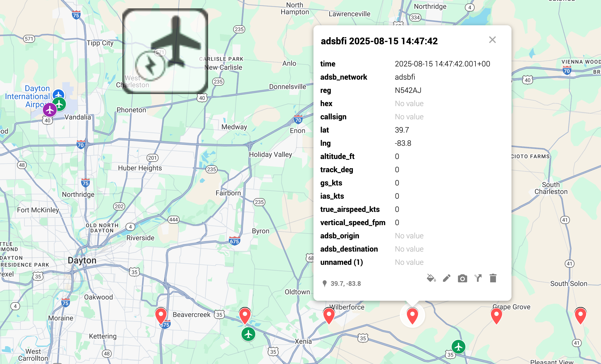Viewport: 601px width, 364px height.
Task: Click the Dayton International Airport label
Action: (27, 96)
